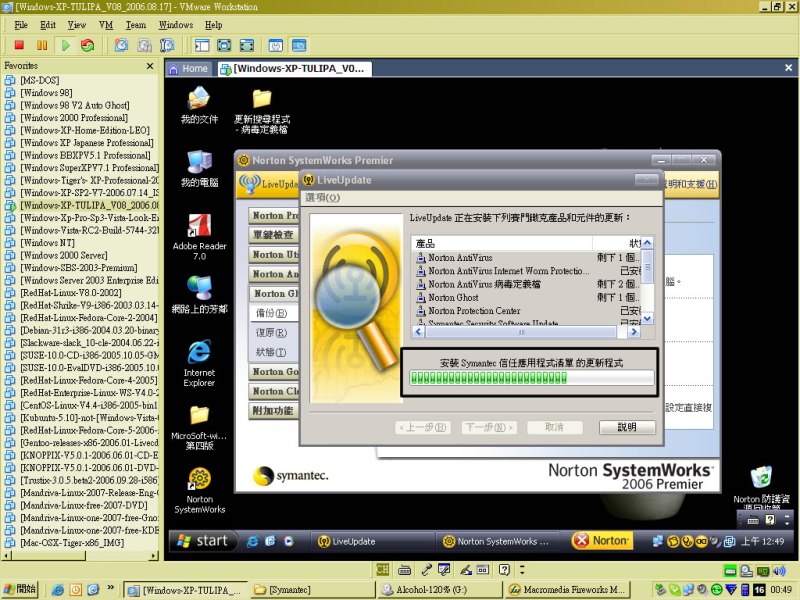Open the File menu in VMware
The height and width of the screenshot is (600, 800).
[x=21, y=25]
